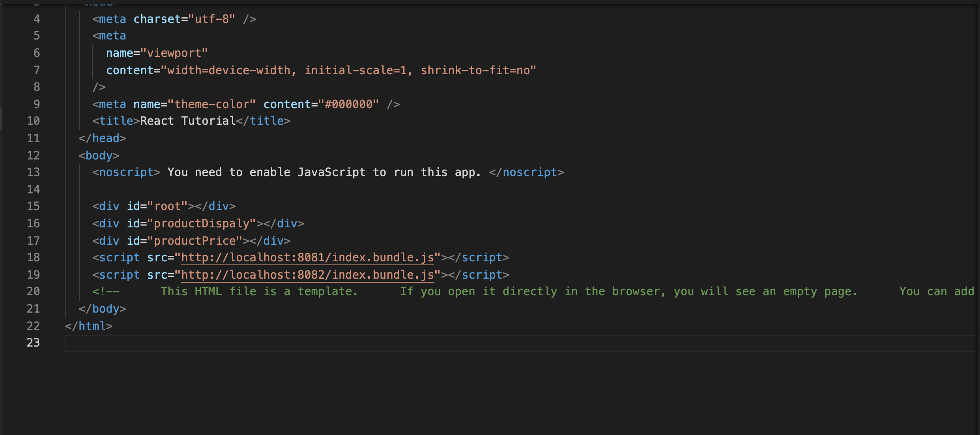Click the "This HTML file is a template." comment
Image resolution: width=980 pixels, height=435 pixels.
[x=260, y=291]
